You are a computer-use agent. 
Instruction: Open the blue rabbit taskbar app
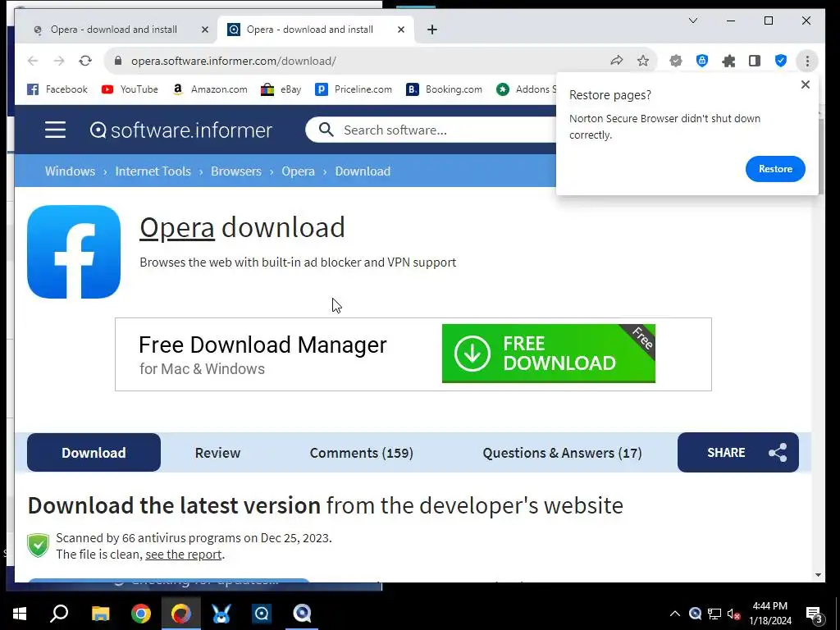pyautogui.click(x=221, y=614)
